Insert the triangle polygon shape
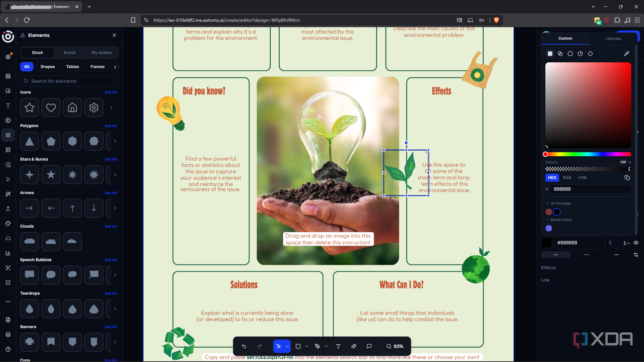The height and width of the screenshot is (362, 644). 30,141
